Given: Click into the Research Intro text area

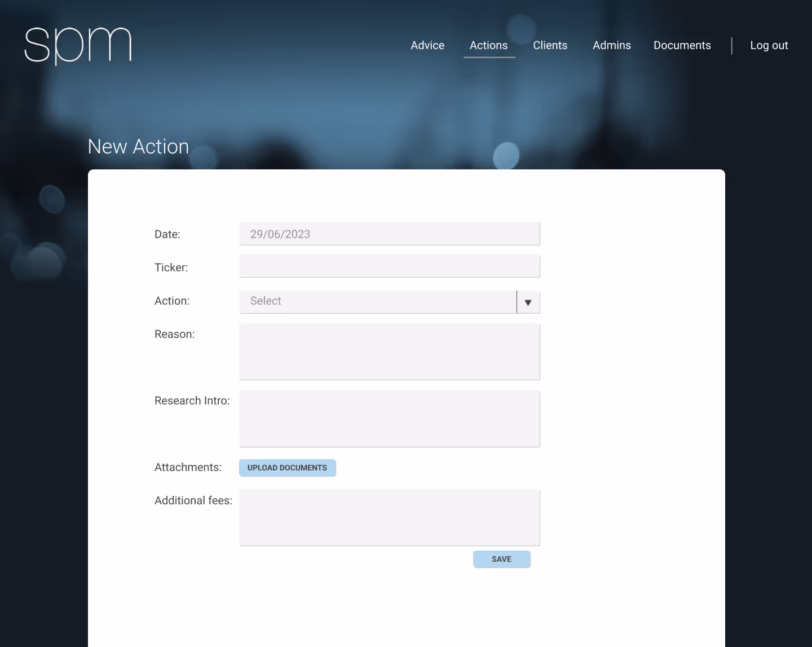Looking at the screenshot, I should click(390, 419).
